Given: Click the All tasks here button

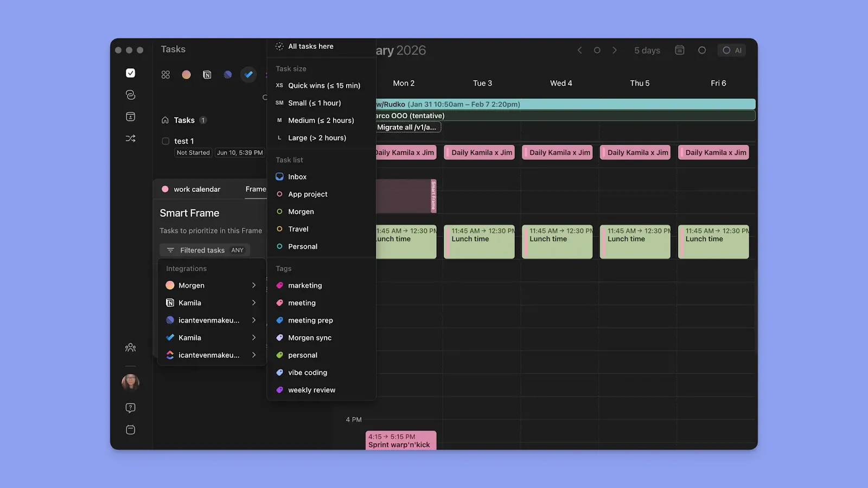Looking at the screenshot, I should pos(311,46).
